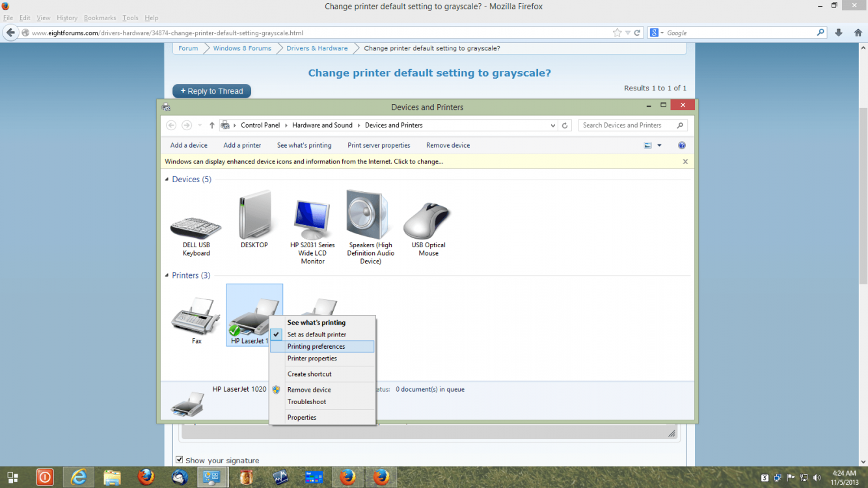Image resolution: width=868 pixels, height=488 pixels.
Task: Click Add a printer toolbar button
Action: coord(242,146)
